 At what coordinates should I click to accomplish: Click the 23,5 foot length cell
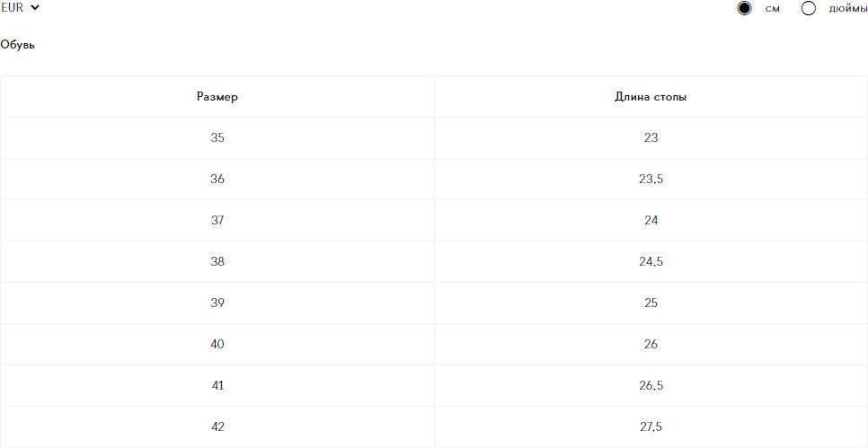coord(651,180)
